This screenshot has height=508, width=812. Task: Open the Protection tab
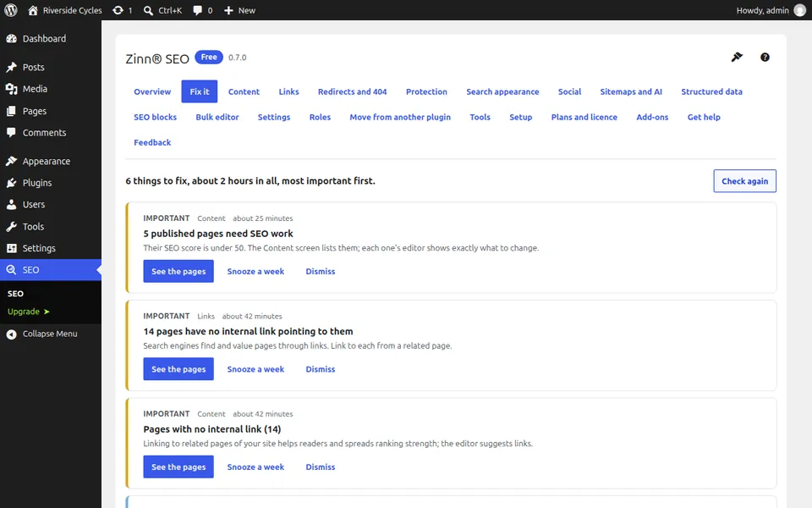[426, 91]
